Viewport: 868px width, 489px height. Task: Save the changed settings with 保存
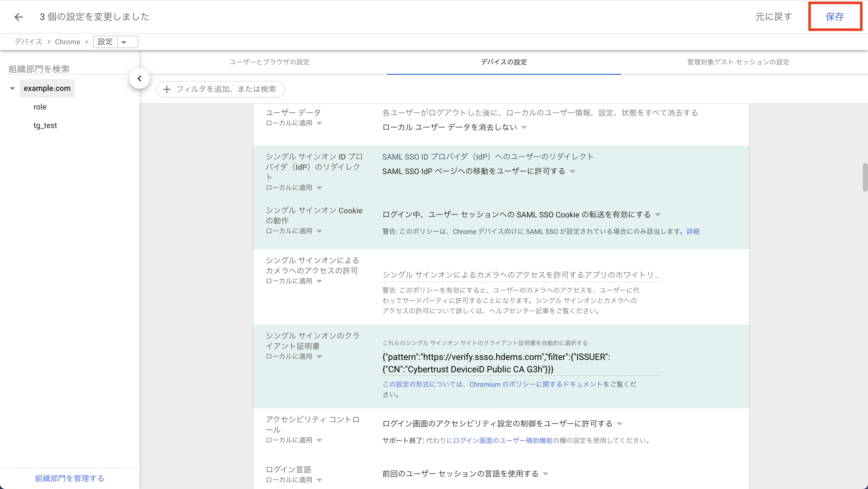tap(834, 17)
